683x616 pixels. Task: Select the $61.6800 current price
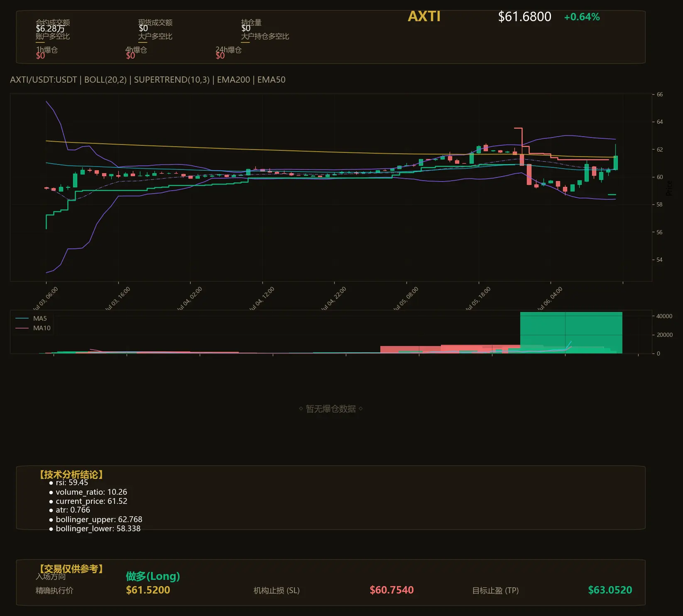click(524, 17)
